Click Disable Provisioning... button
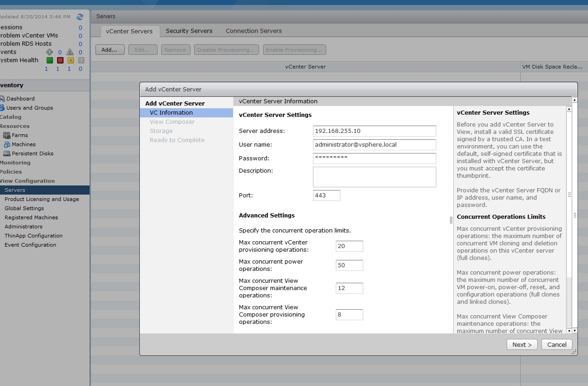Screen dimensions: 588x386 [x=226, y=50]
